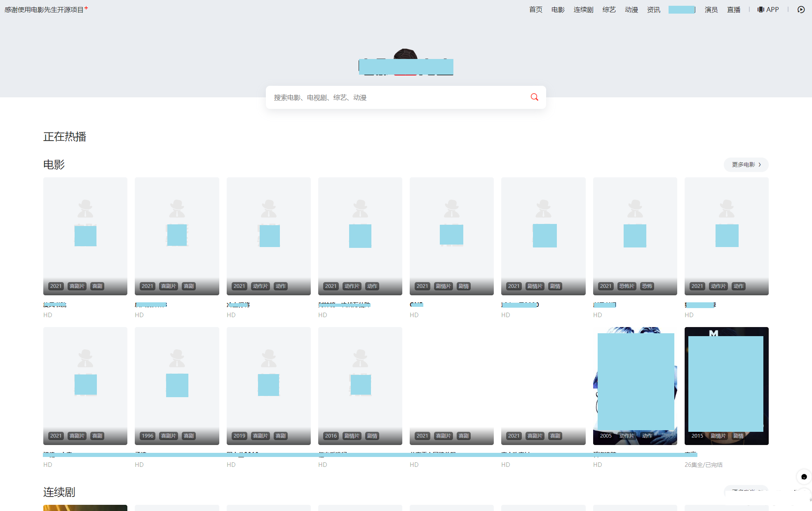Open the 直播 page from the navbar

pyautogui.click(x=734, y=9)
